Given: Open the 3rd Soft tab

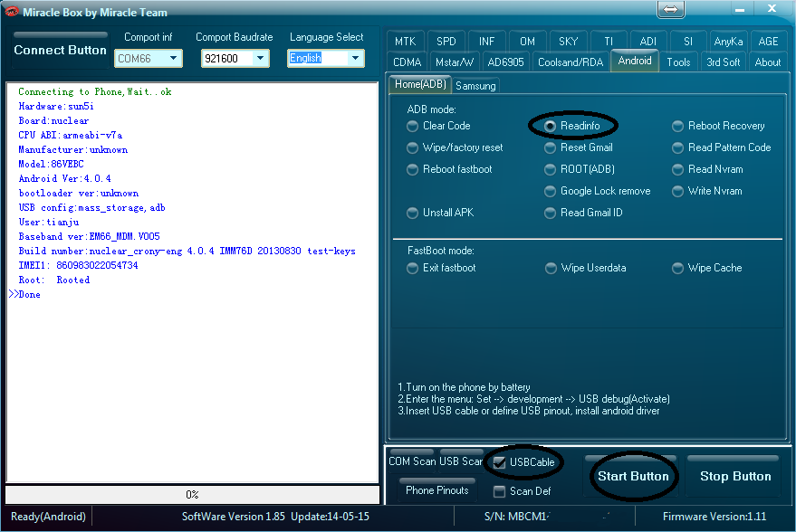Looking at the screenshot, I should point(723,62).
